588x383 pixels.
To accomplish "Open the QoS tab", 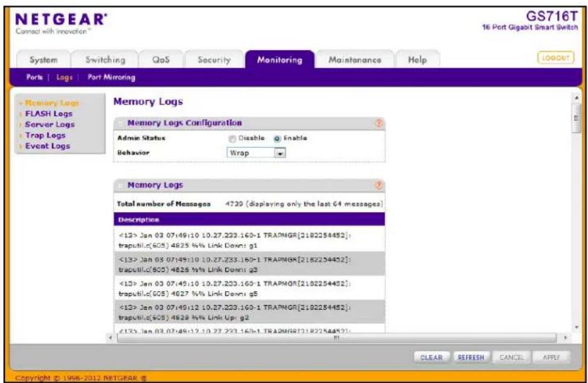I will point(161,60).
